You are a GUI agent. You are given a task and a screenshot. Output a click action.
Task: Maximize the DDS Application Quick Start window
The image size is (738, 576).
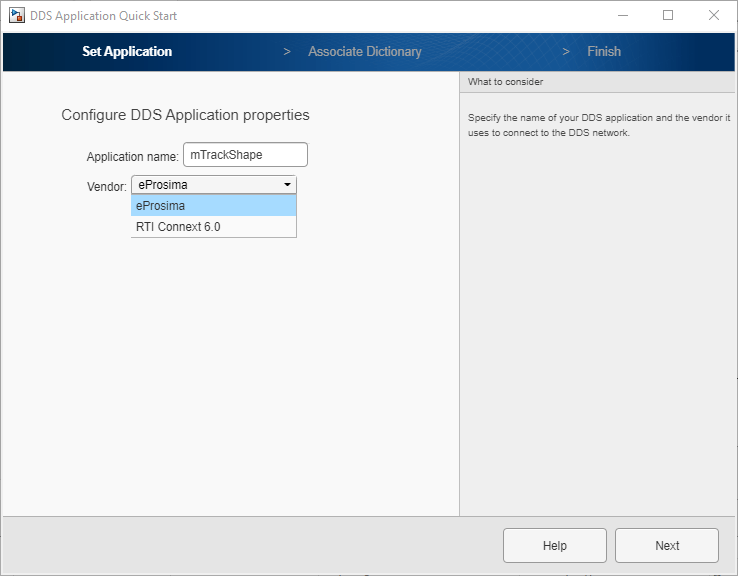click(x=668, y=16)
